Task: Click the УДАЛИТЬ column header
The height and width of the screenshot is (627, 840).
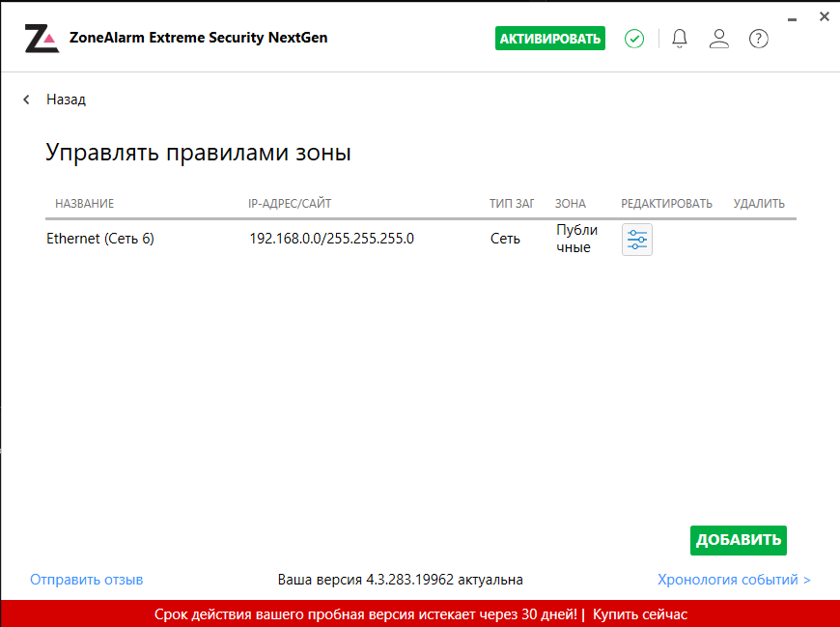Action: [x=759, y=204]
